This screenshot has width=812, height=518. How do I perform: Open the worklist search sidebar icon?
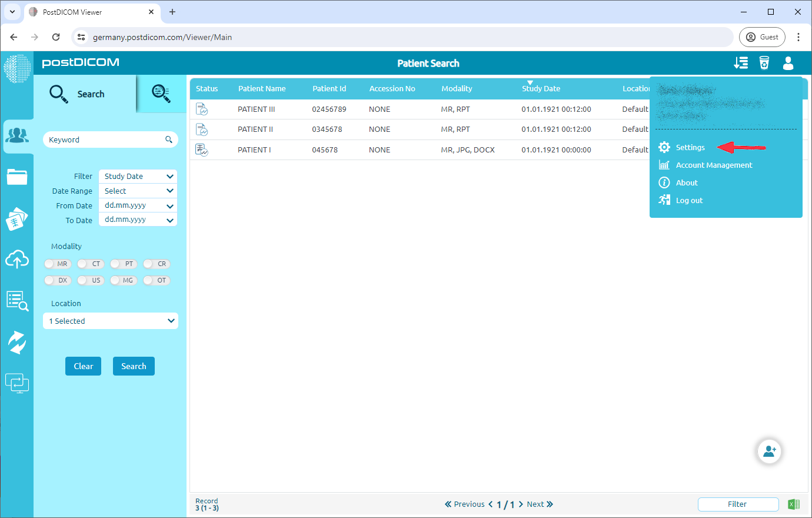18,300
